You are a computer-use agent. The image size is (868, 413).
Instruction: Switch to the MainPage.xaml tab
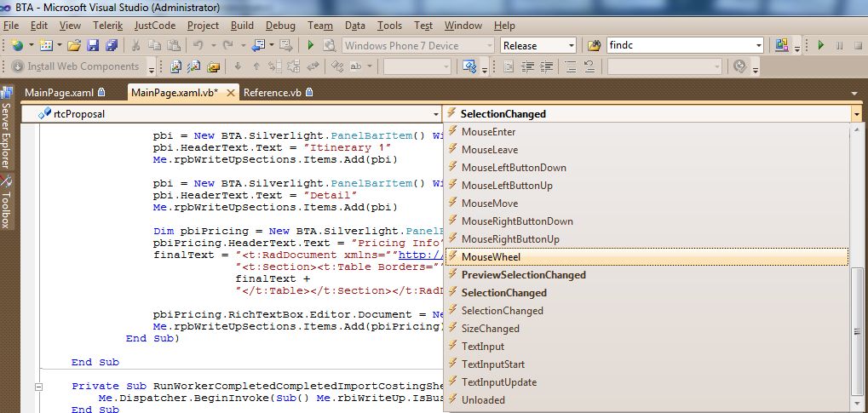click(x=65, y=93)
